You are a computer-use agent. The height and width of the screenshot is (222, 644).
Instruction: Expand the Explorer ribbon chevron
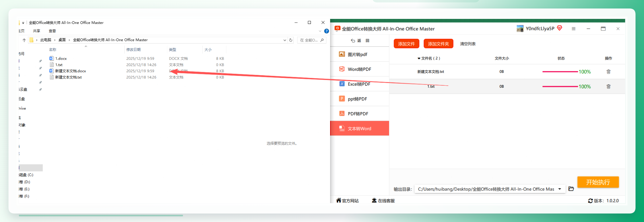tap(320, 31)
